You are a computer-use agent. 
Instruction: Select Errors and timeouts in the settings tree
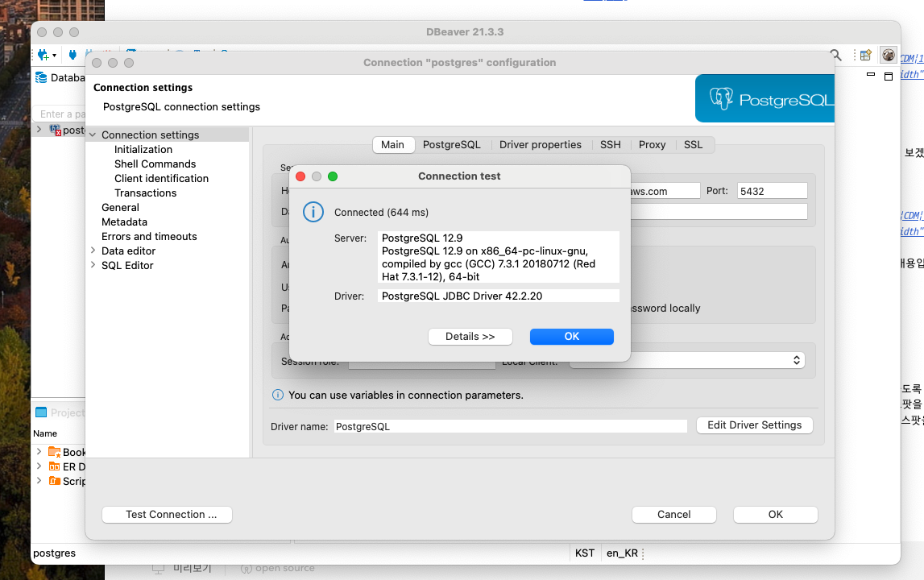point(149,236)
